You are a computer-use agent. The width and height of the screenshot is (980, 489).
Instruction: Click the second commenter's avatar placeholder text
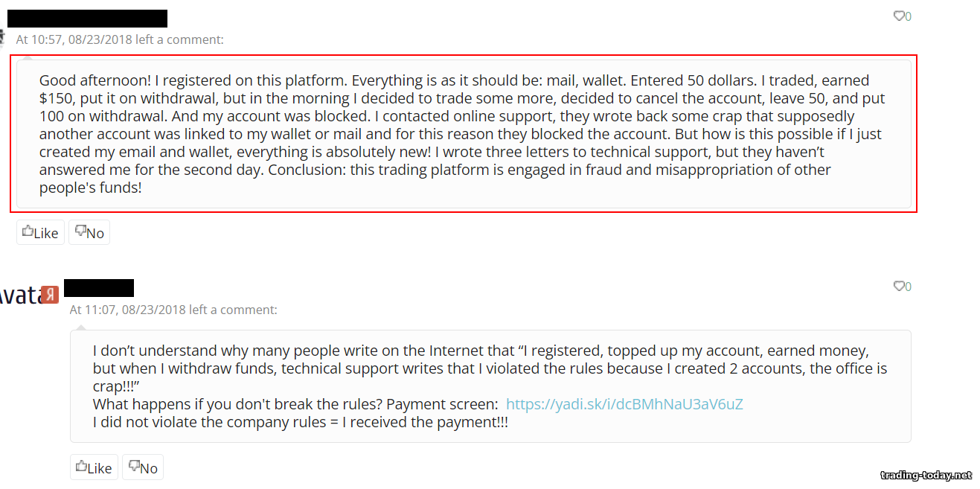[x=19, y=295]
